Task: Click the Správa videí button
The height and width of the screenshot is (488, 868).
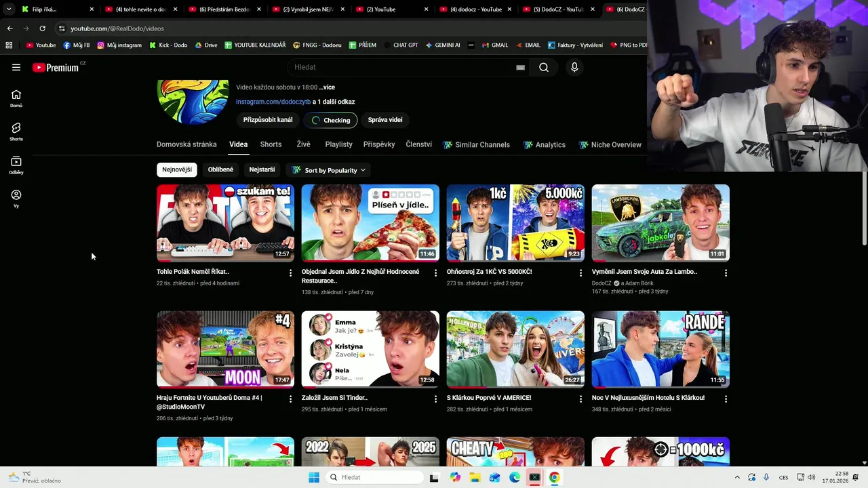Action: 385,120
